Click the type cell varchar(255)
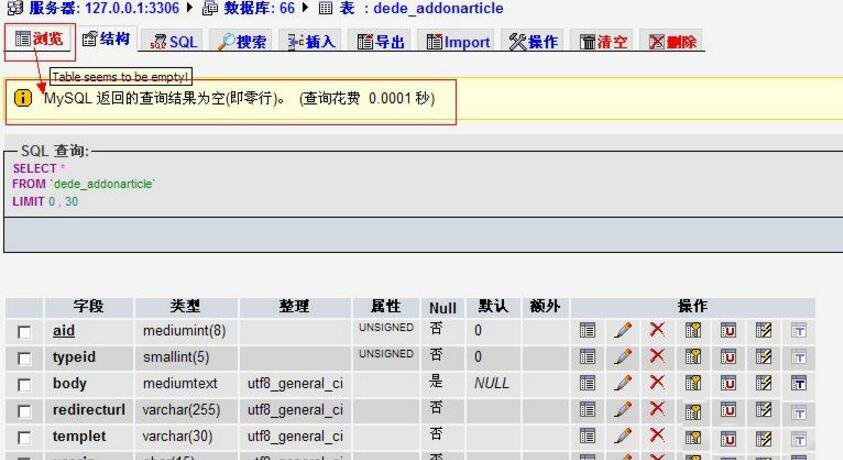Viewport: 843px width, 460px height. tap(181, 409)
